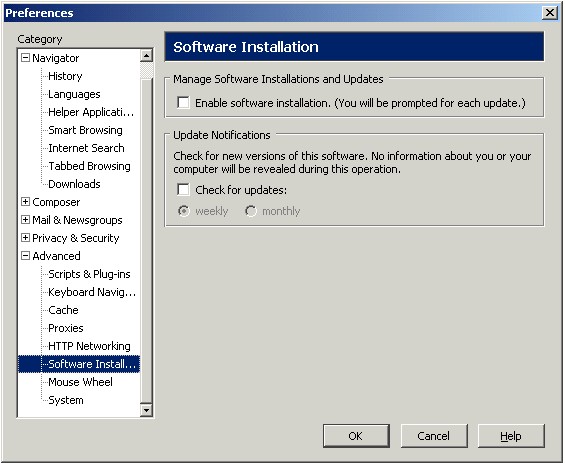Enable software installation checkbox
The height and width of the screenshot is (463, 565).
click(x=183, y=103)
